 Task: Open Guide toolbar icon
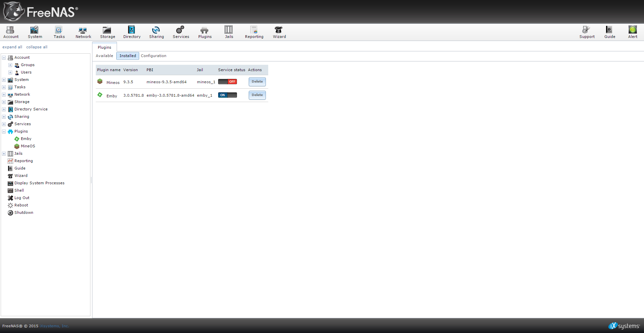[610, 32]
